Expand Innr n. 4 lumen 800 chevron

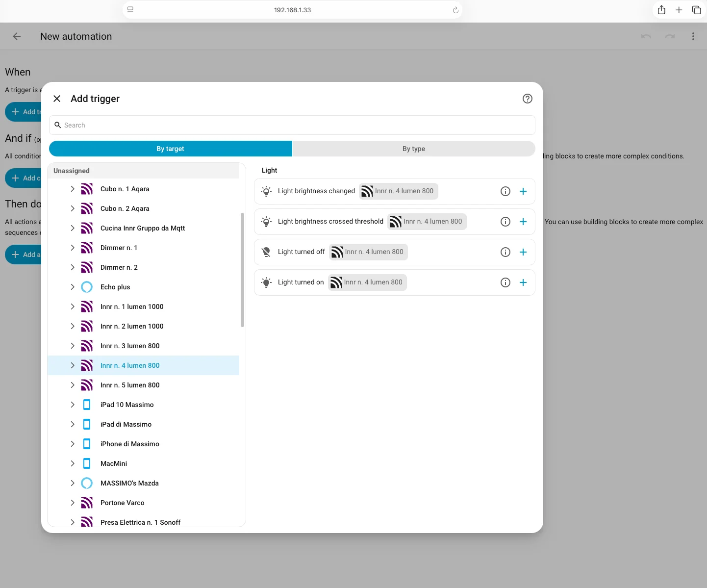click(73, 365)
